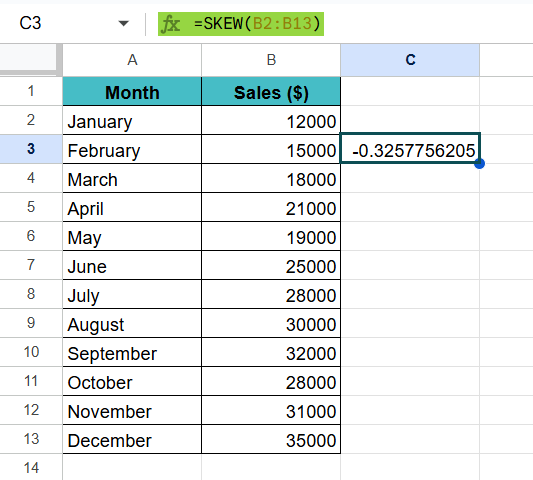Image resolution: width=533 pixels, height=480 pixels.
Task: Click the October sales value 28000
Action: (271, 381)
